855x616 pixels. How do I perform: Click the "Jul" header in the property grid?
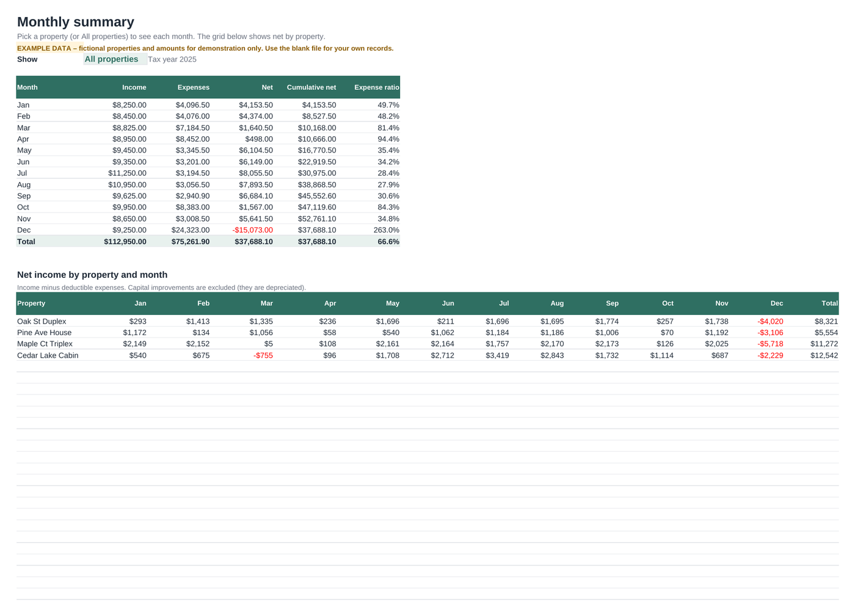(504, 303)
